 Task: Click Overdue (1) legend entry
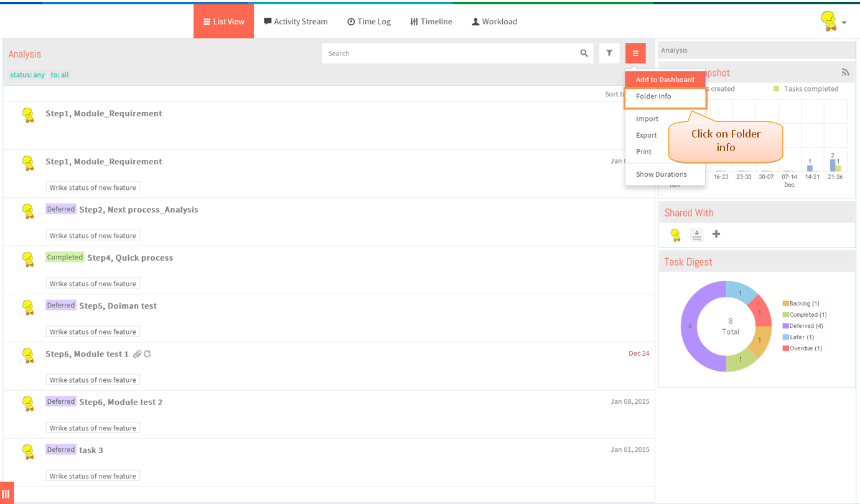[802, 348]
